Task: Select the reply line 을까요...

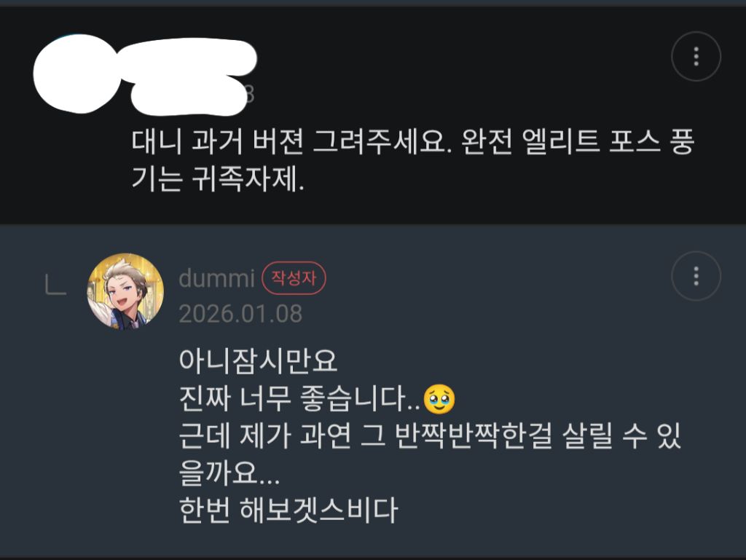Action: [x=229, y=473]
